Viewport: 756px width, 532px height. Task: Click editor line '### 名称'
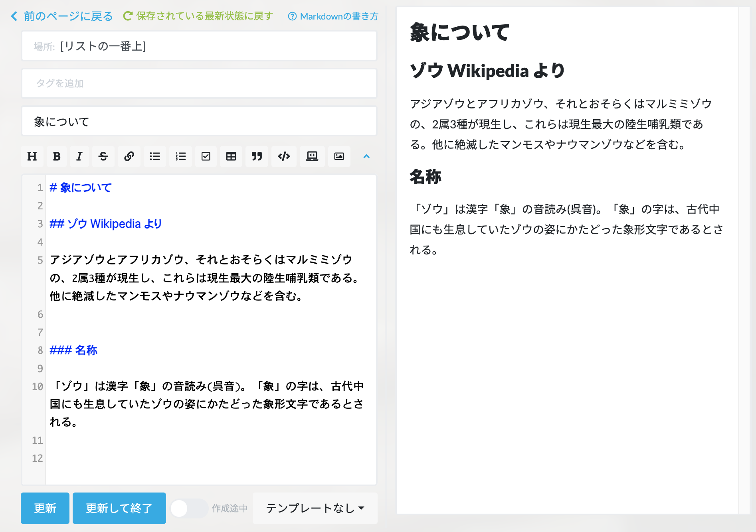73,350
